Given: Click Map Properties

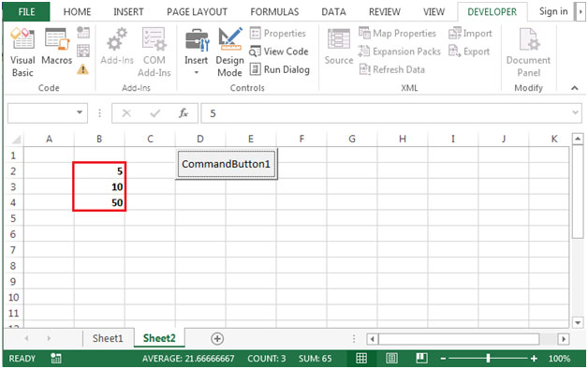Looking at the screenshot, I should pos(397,33).
